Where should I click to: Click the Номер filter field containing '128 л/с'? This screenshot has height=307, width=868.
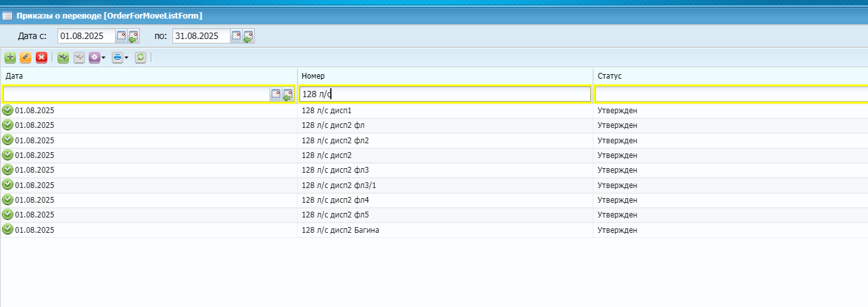[445, 94]
